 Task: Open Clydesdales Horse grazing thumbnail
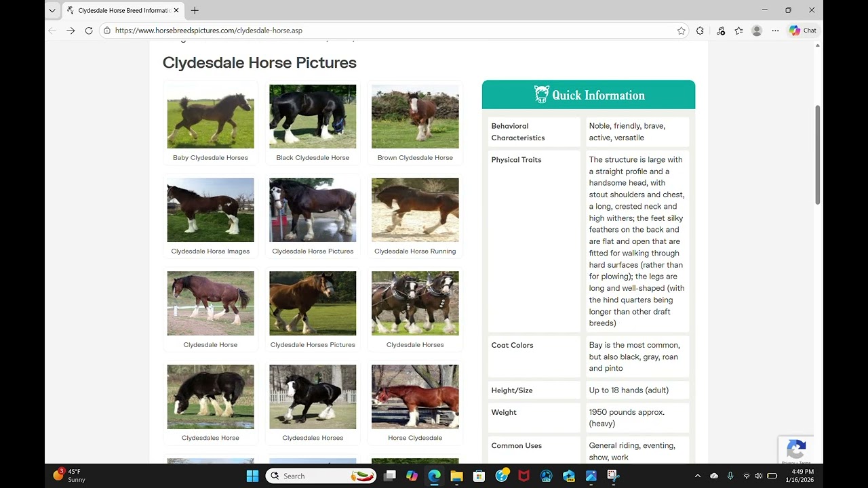[210, 397]
